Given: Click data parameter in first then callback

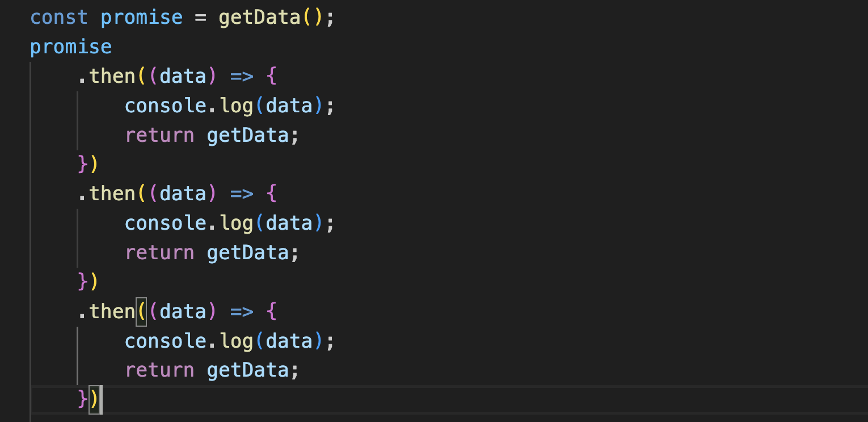Looking at the screenshot, I should (183, 76).
